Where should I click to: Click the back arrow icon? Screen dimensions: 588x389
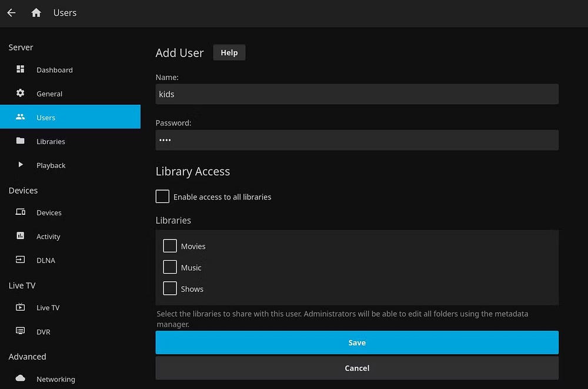click(11, 12)
